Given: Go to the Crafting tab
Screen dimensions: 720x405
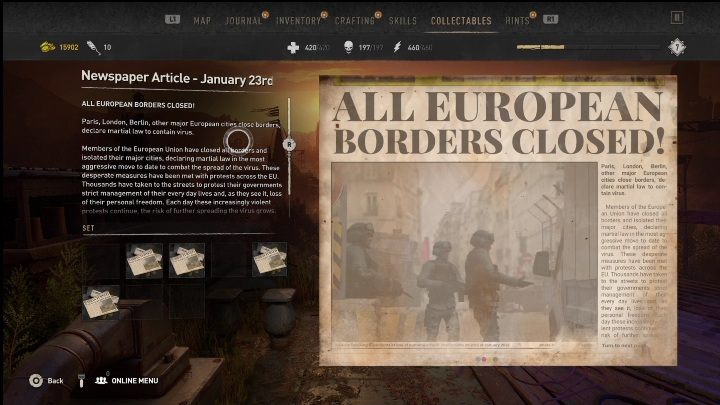Looking at the screenshot, I should point(355,21).
